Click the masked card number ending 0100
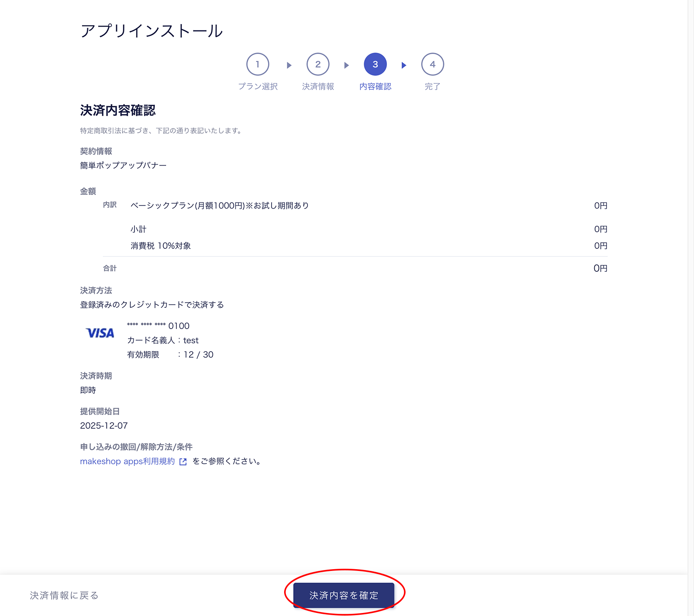694x616 pixels. click(x=158, y=326)
